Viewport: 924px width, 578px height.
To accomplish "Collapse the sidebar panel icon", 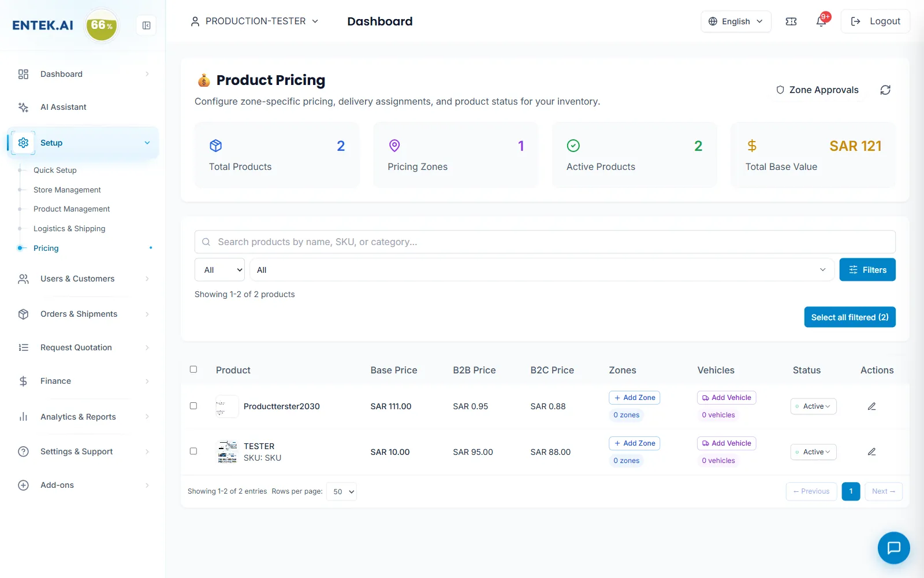I will point(147,25).
